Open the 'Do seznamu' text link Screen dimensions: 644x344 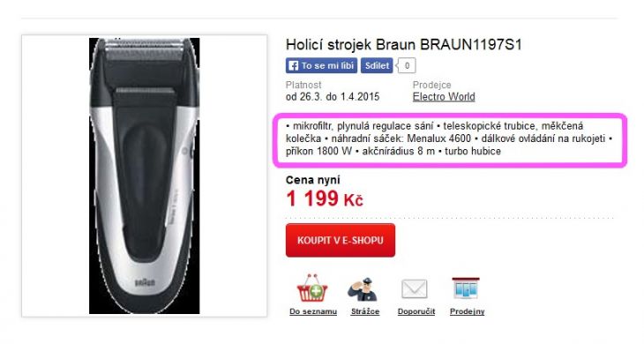point(313,311)
